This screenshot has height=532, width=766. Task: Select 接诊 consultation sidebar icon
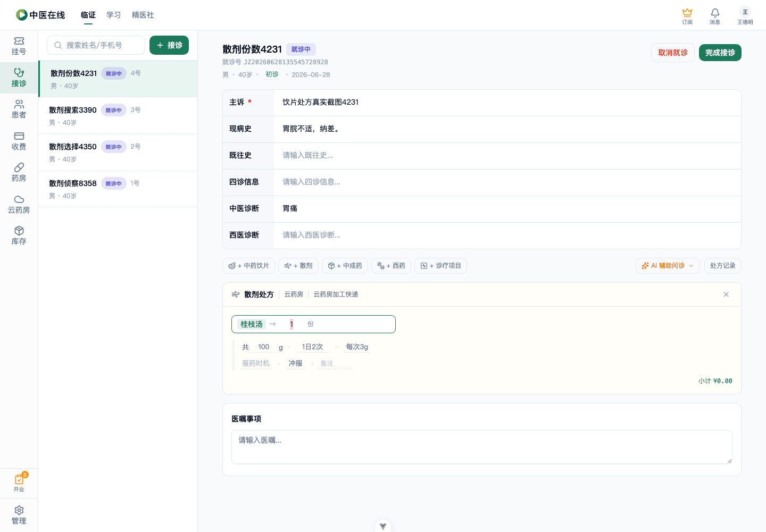(x=19, y=78)
